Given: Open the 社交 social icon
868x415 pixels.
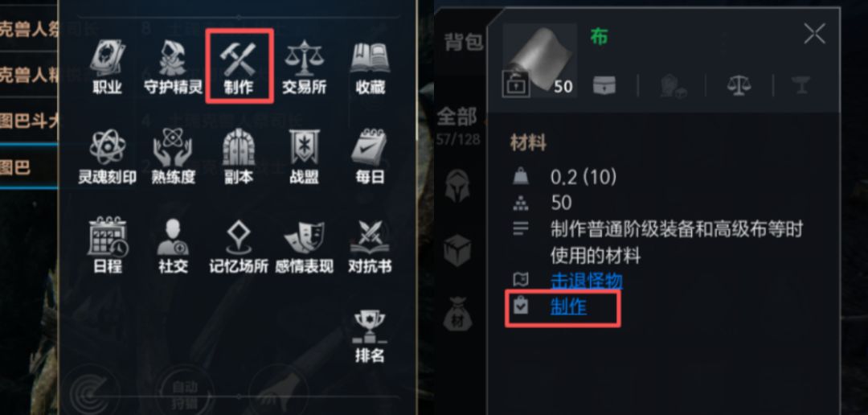Looking at the screenshot, I should pos(174,246).
